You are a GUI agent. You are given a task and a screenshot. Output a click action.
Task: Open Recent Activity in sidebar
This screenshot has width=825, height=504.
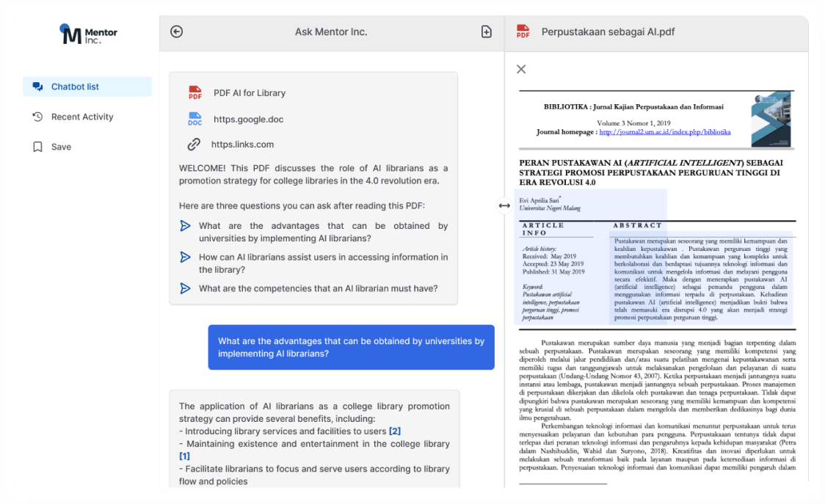point(81,117)
